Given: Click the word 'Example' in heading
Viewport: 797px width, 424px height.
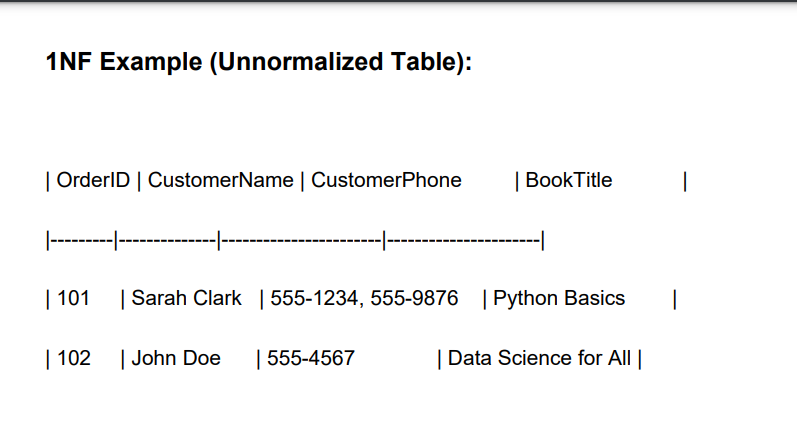Looking at the screenshot, I should [x=151, y=62].
